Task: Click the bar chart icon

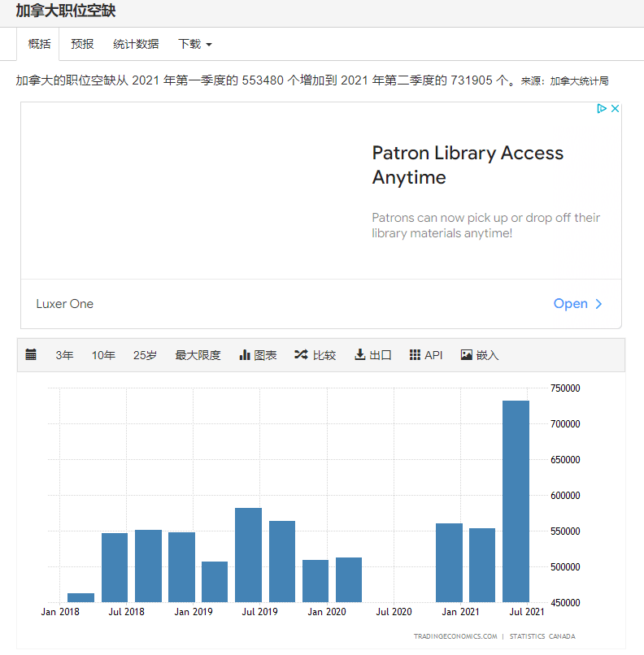Action: (x=245, y=354)
